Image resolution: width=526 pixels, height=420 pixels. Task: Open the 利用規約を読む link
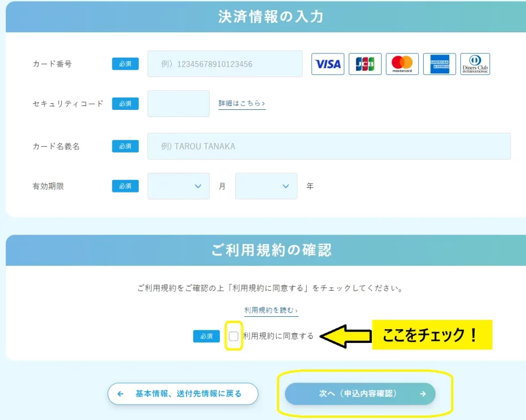tap(271, 310)
